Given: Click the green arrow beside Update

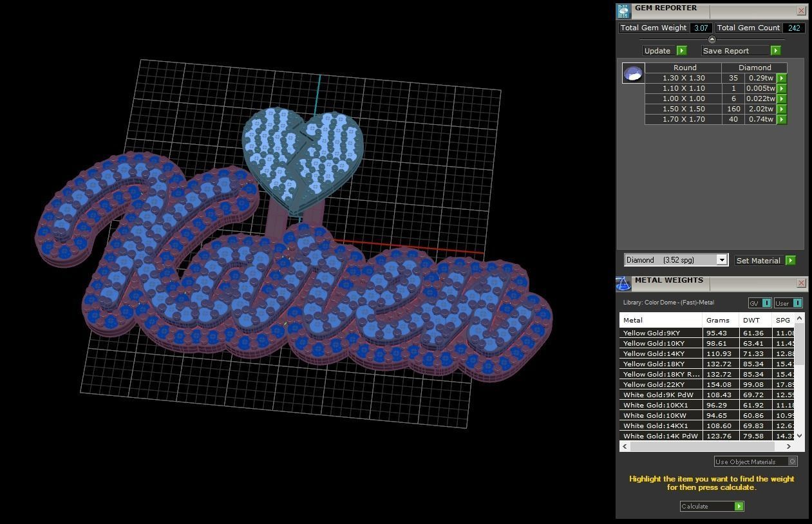Looking at the screenshot, I should coord(682,50).
